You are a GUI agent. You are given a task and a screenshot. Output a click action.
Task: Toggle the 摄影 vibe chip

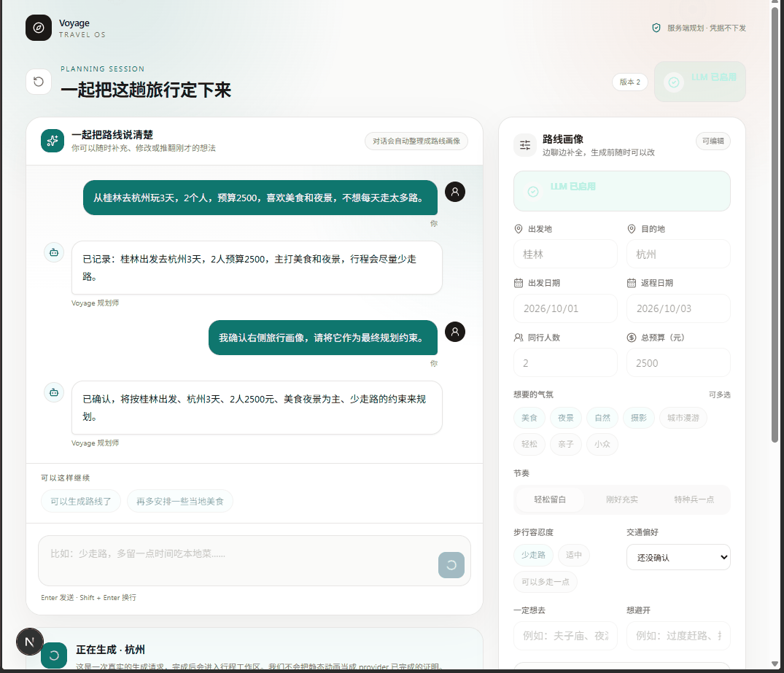638,418
